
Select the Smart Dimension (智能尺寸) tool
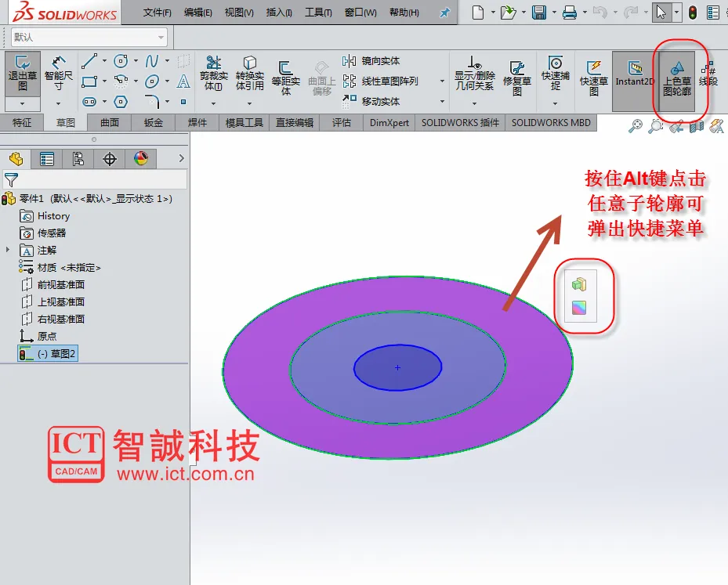tap(59, 74)
